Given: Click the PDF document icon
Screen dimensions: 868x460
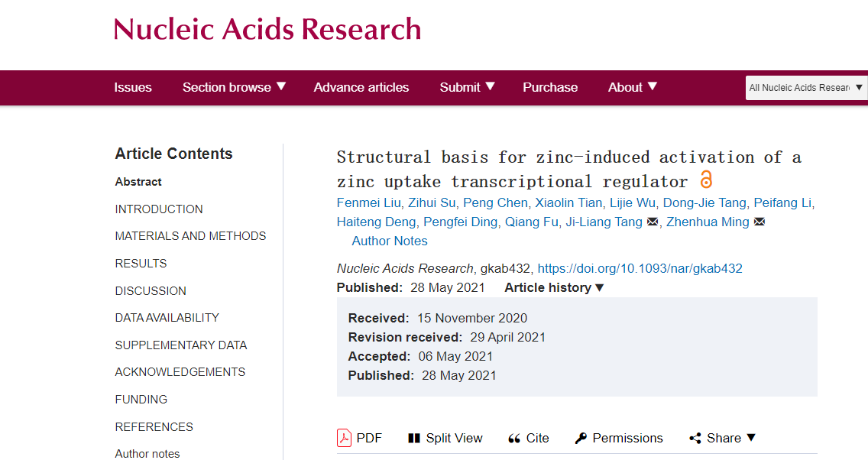Looking at the screenshot, I should pyautogui.click(x=345, y=438).
